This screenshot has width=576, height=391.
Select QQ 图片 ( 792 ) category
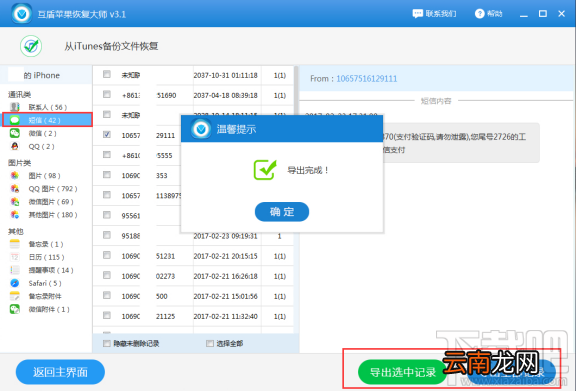[x=53, y=189]
